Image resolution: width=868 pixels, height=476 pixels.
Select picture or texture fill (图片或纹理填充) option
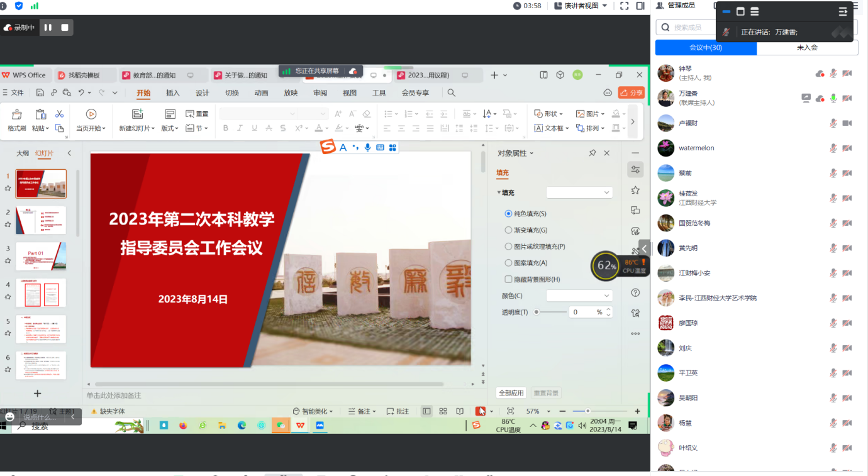coord(509,246)
